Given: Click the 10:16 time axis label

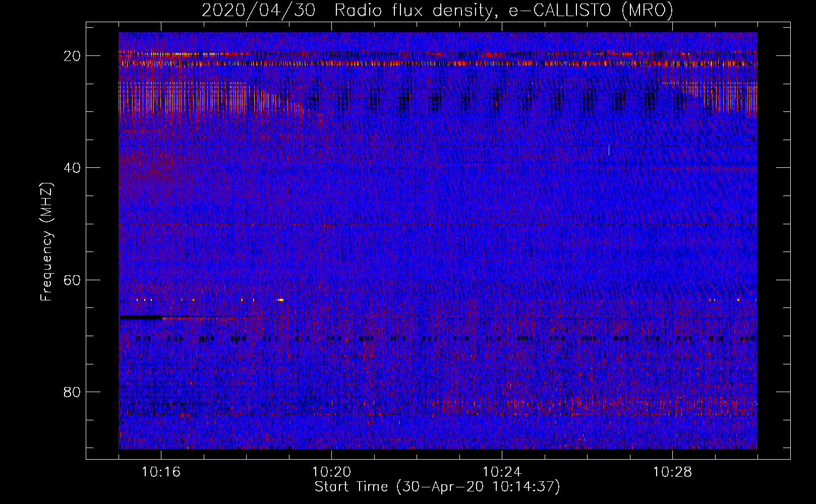Looking at the screenshot, I should [x=161, y=472].
